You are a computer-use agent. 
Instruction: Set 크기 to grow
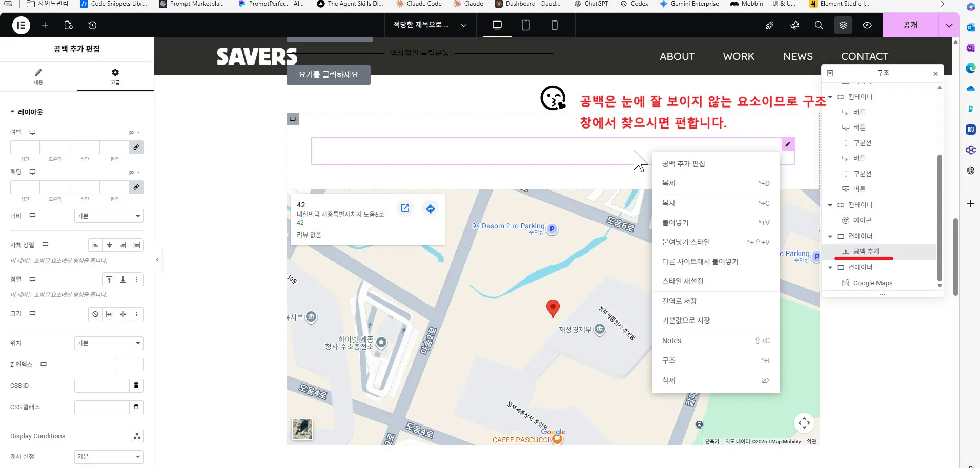click(x=109, y=314)
